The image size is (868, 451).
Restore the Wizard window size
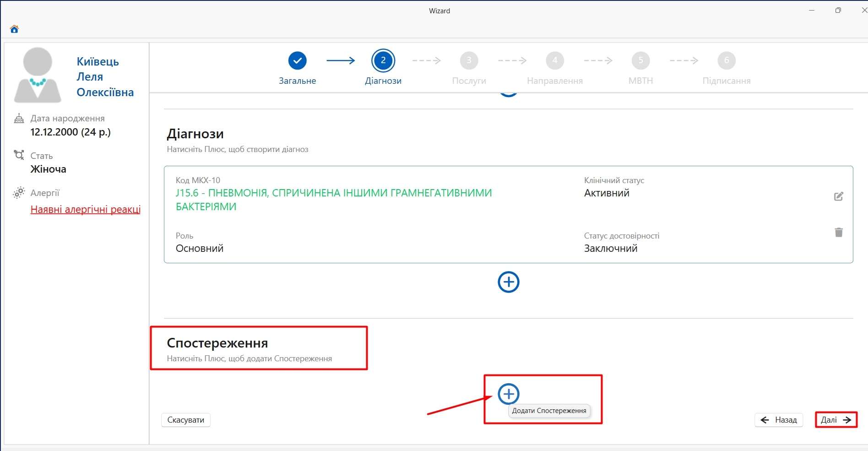838,10
